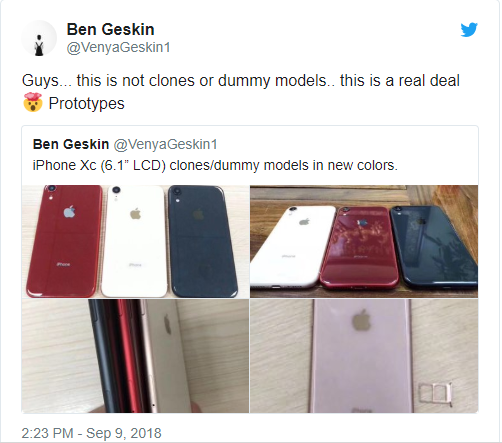
Task: Open the side-profile stacked phones photo
Action: click(x=135, y=356)
